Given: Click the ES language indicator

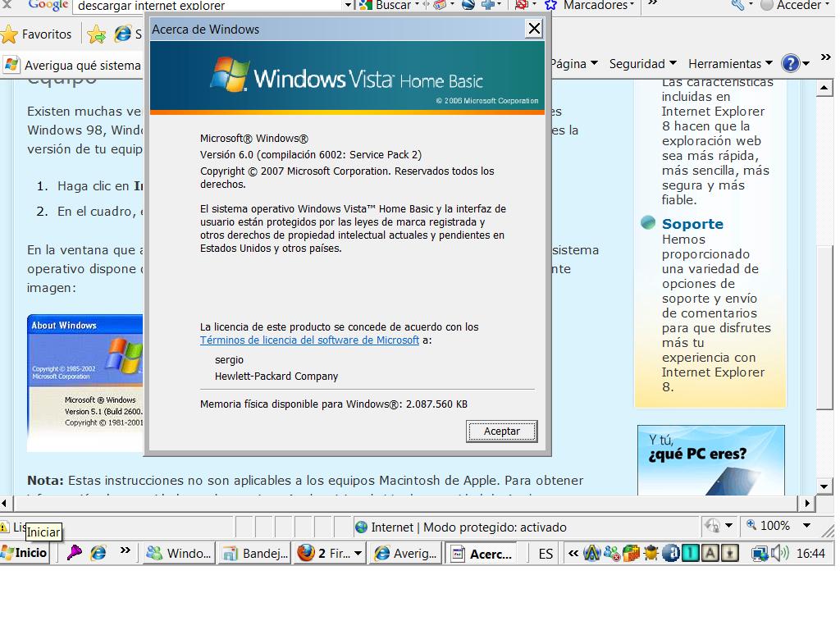Looking at the screenshot, I should (x=546, y=554).
